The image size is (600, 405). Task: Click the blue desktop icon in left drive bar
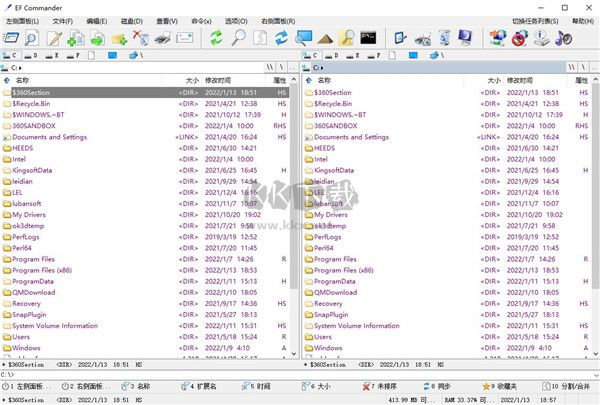[x=112, y=56]
